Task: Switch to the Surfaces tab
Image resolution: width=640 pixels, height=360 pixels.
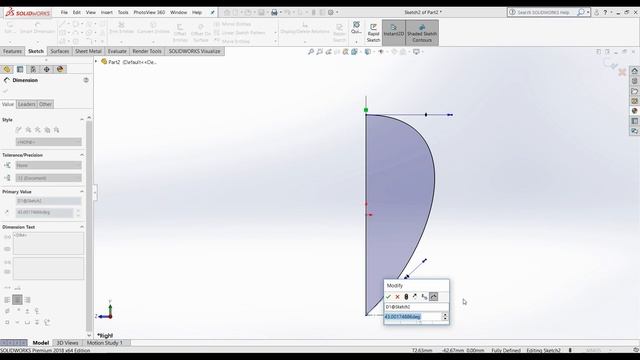Action: point(60,51)
